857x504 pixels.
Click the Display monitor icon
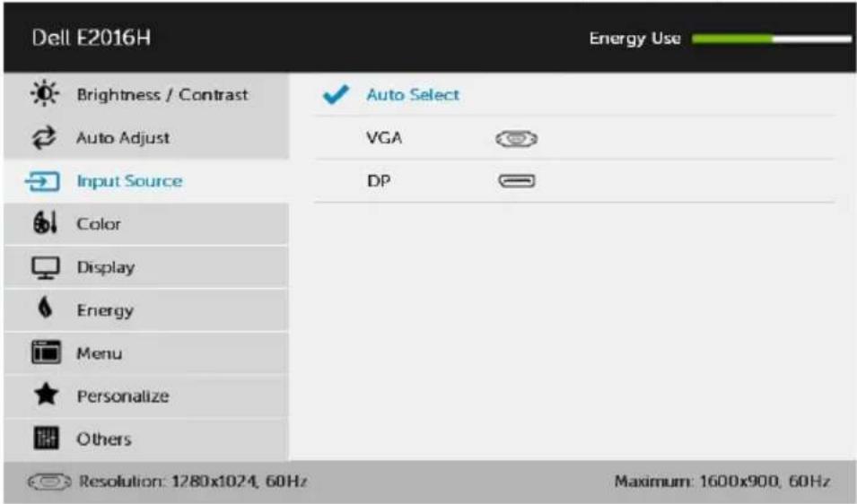(46, 267)
